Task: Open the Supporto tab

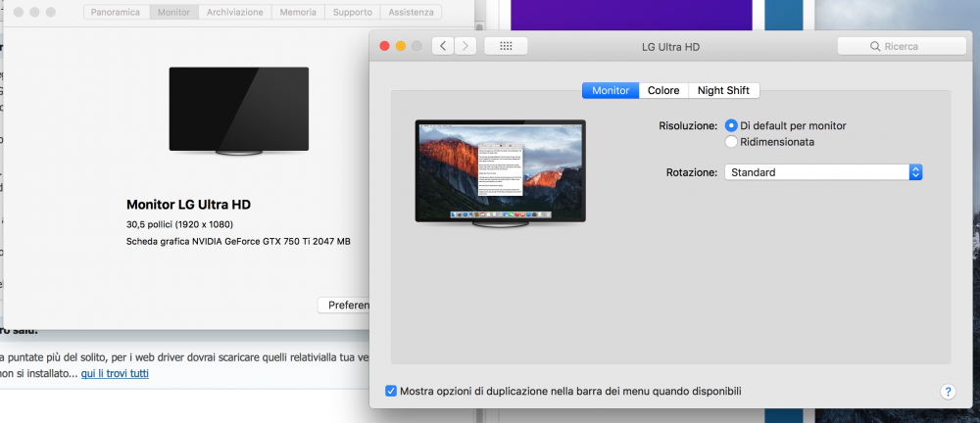Action: [353, 12]
